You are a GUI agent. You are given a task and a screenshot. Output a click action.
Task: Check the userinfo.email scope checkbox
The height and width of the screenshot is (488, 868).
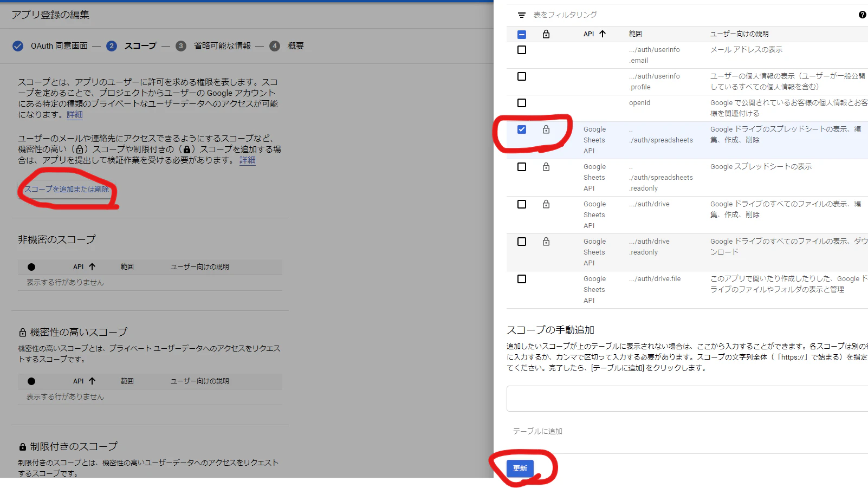[522, 50]
